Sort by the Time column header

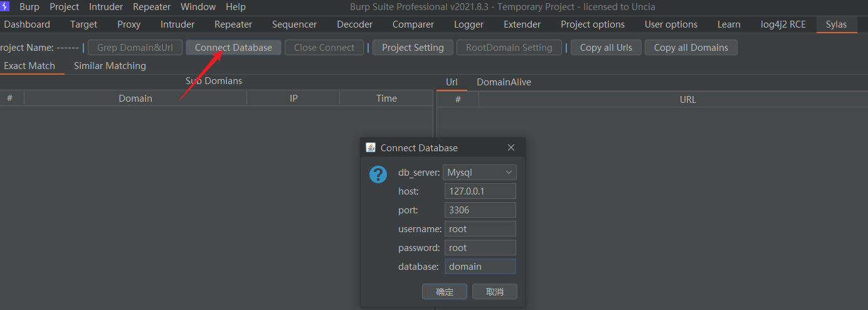pos(386,98)
